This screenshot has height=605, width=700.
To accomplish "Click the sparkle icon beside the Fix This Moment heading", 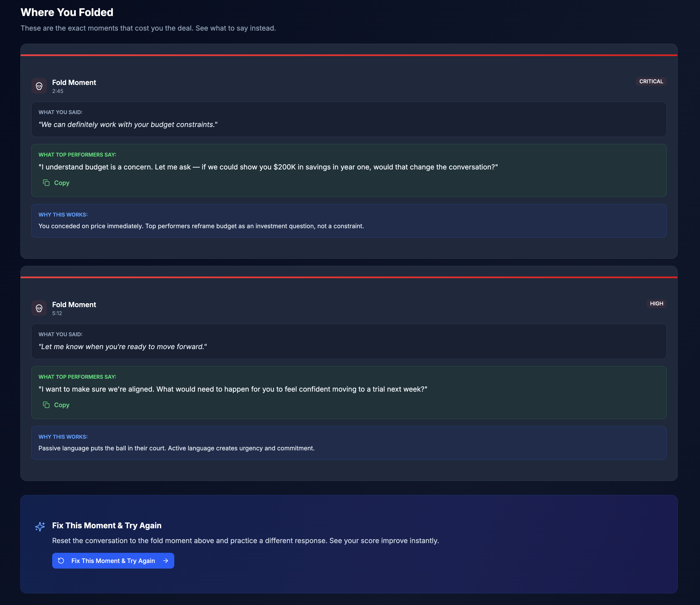I will [40, 527].
